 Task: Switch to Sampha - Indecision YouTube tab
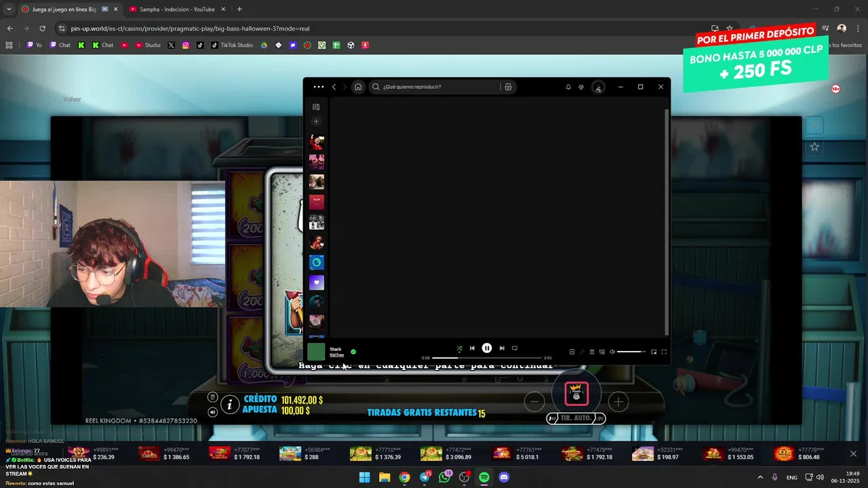tap(178, 9)
